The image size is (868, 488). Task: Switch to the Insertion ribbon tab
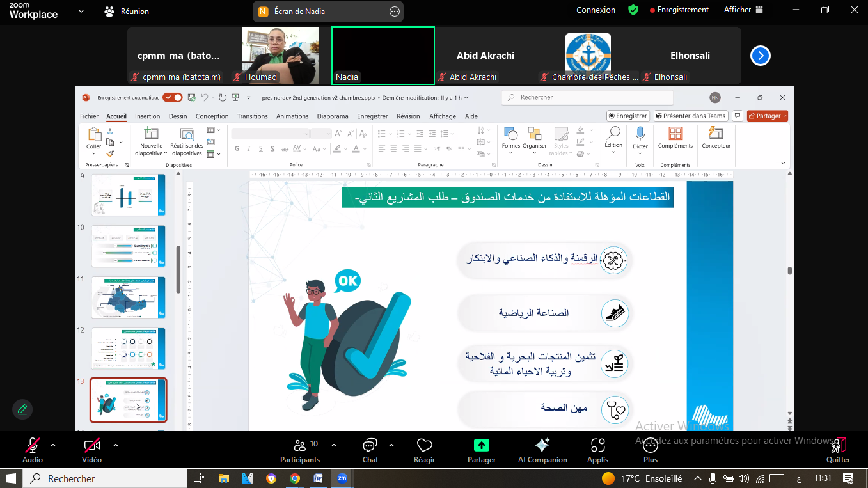coord(147,116)
